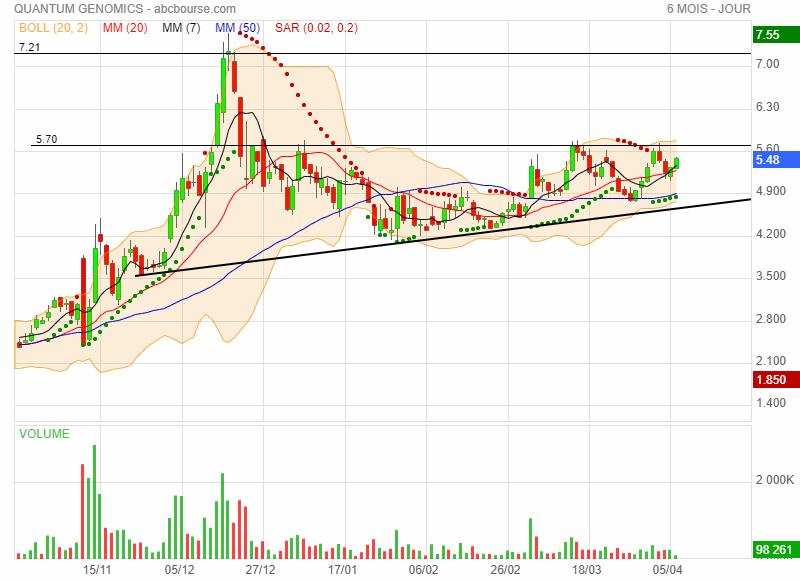800x580 pixels.
Task: Click the QUANTUM GENOMICS - abcbourse.com title
Action: coord(125,9)
